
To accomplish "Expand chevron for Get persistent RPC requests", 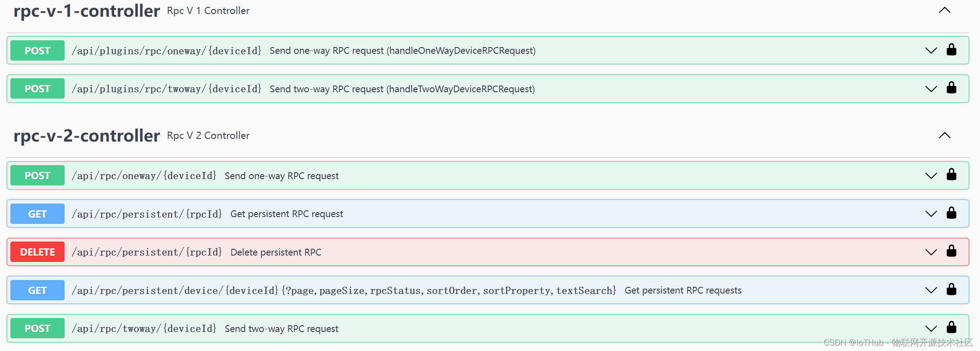I will click(x=931, y=290).
